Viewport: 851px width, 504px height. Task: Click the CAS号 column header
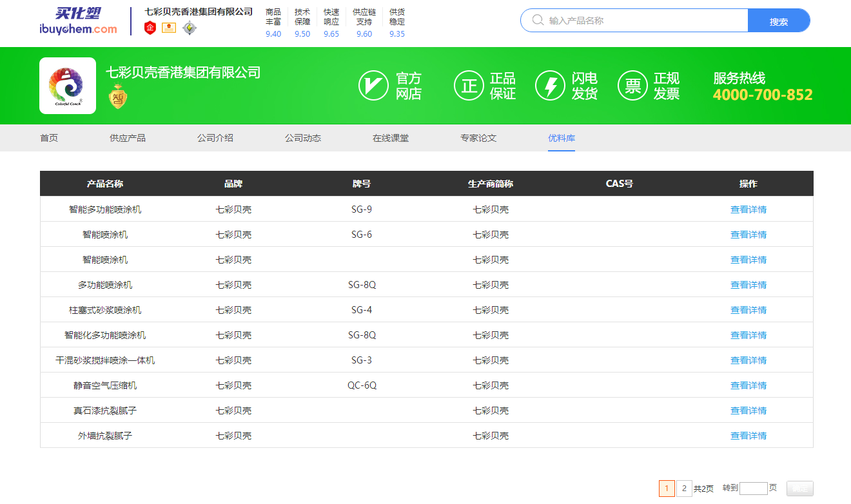tap(620, 184)
